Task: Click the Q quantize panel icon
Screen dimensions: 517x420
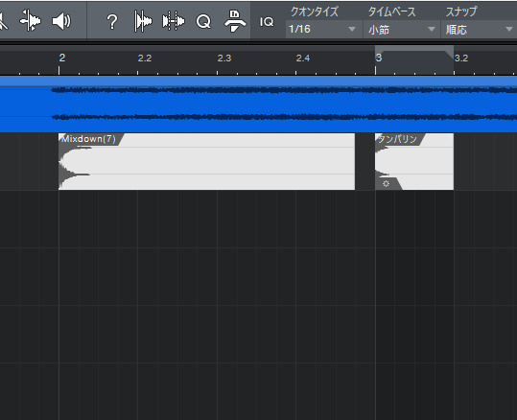Action: coord(203,22)
